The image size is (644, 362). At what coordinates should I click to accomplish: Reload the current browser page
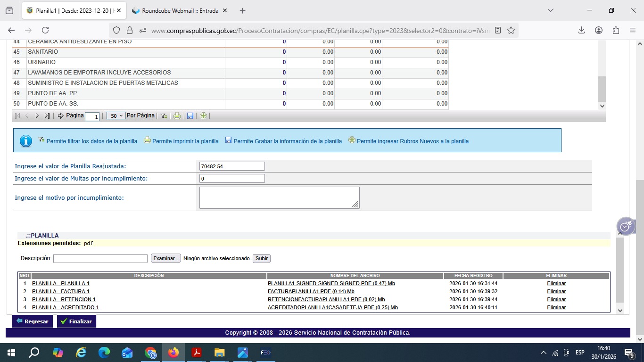(x=45, y=30)
